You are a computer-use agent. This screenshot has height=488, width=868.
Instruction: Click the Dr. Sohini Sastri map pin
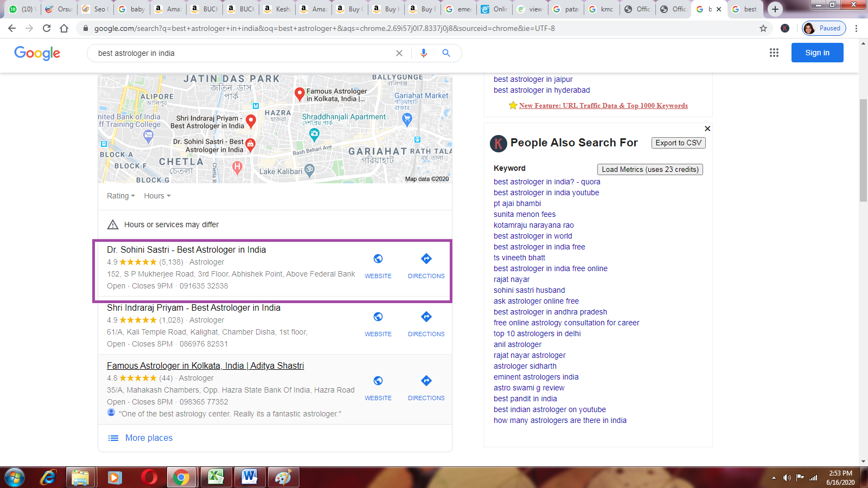click(x=251, y=145)
